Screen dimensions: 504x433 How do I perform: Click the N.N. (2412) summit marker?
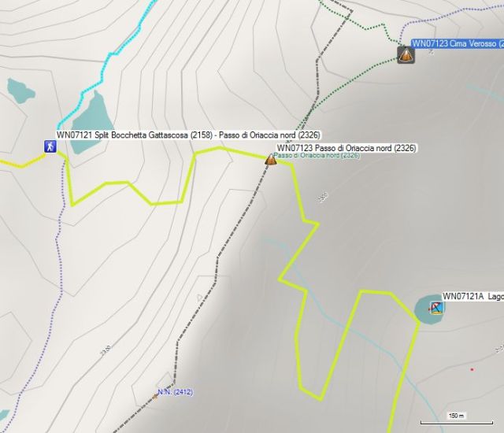point(155,397)
